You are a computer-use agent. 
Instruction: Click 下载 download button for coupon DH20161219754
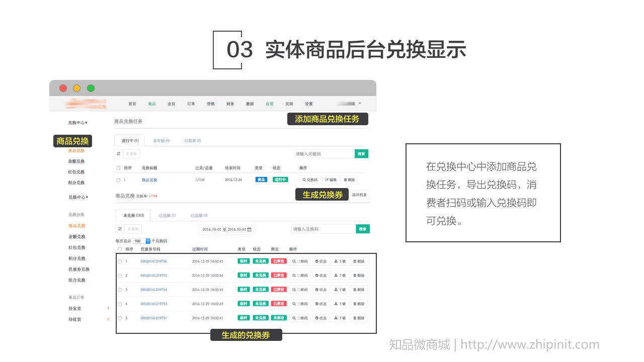pos(340,290)
